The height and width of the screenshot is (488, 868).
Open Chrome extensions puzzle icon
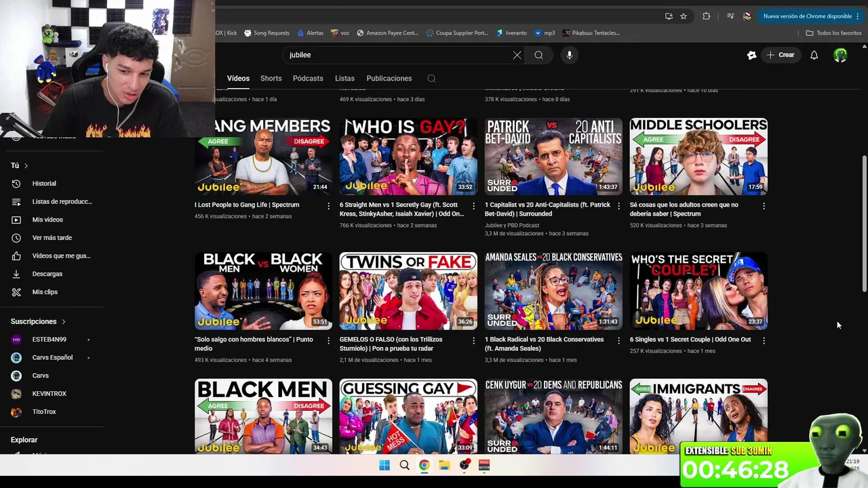click(706, 16)
